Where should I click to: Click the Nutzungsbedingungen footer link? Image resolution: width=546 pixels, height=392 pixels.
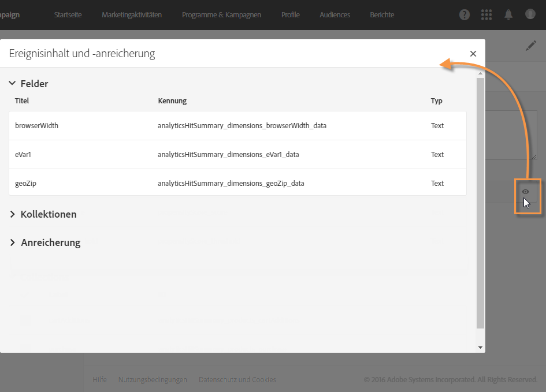point(153,379)
